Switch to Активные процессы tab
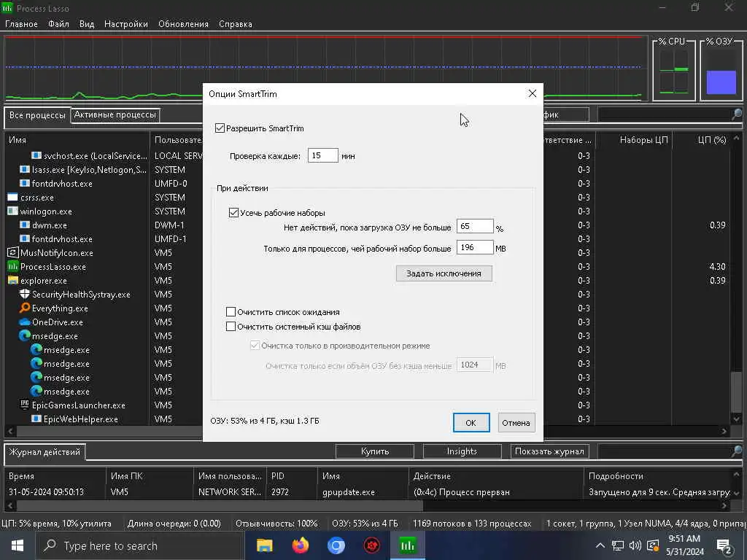This screenshot has width=747, height=560. 115,114
